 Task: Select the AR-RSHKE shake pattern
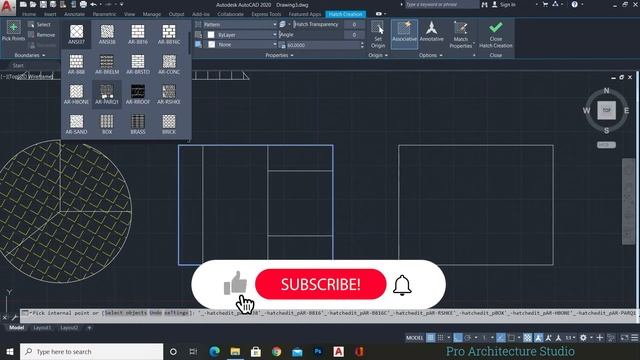(x=169, y=94)
